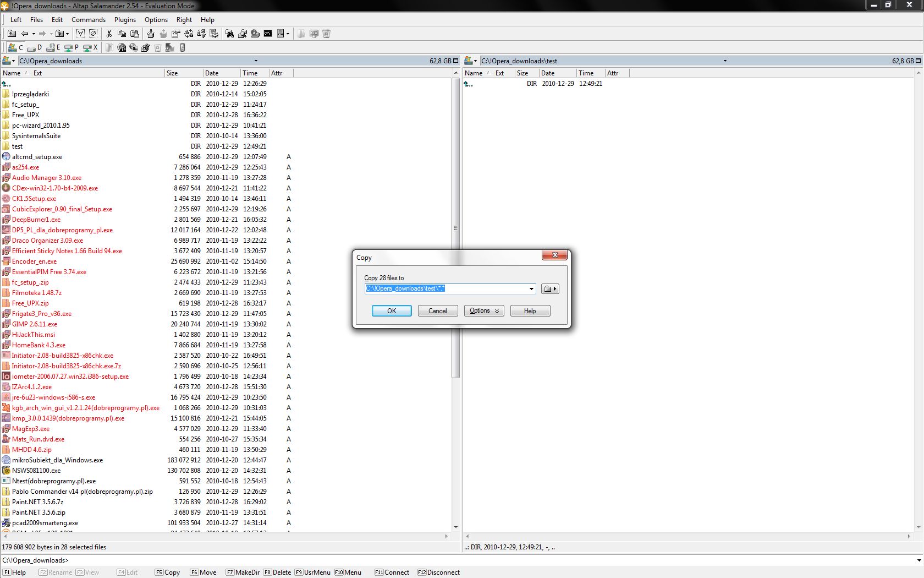This screenshot has height=578, width=924.
Task: Click the registry editor icon in drive bar
Action: 145,47
